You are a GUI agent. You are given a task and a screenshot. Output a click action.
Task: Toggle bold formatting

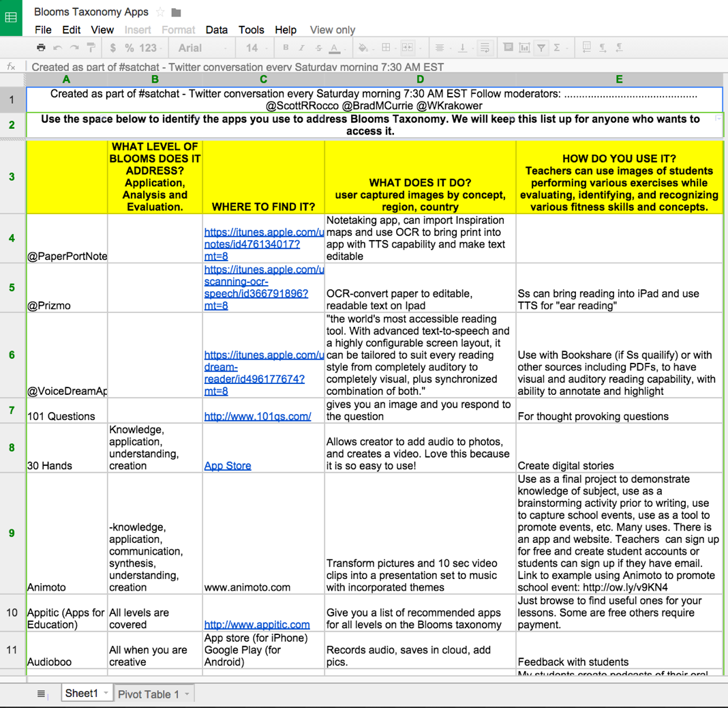coord(285,47)
